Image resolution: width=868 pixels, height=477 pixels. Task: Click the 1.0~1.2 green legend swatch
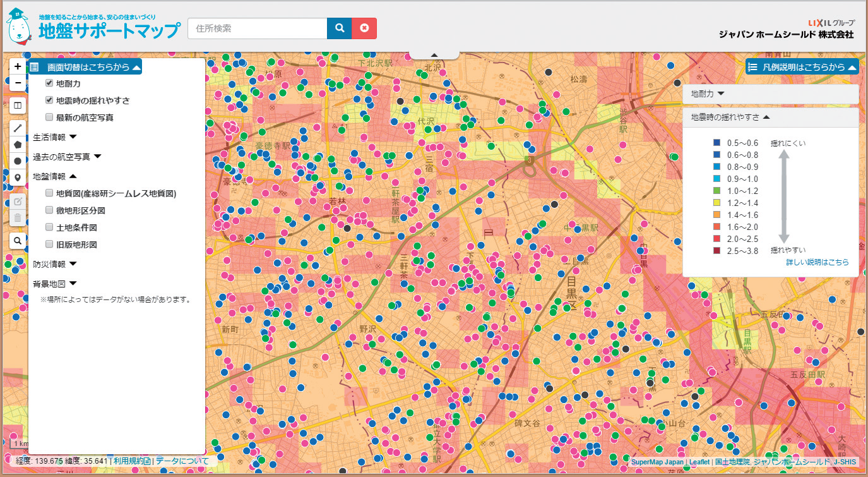[716, 191]
